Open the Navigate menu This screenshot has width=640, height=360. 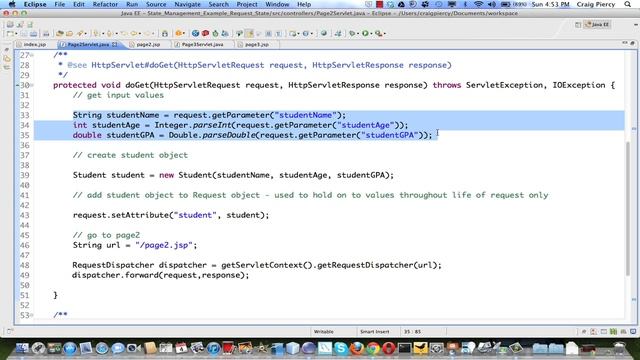pos(187,4)
